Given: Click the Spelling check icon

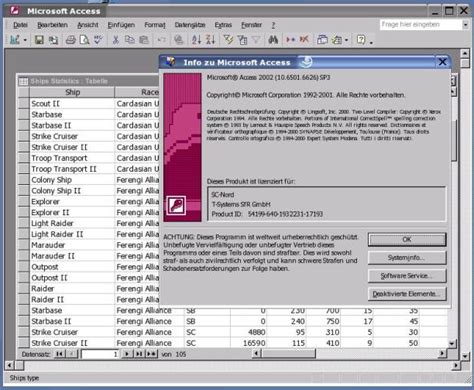Looking at the screenshot, I should [x=98, y=40].
